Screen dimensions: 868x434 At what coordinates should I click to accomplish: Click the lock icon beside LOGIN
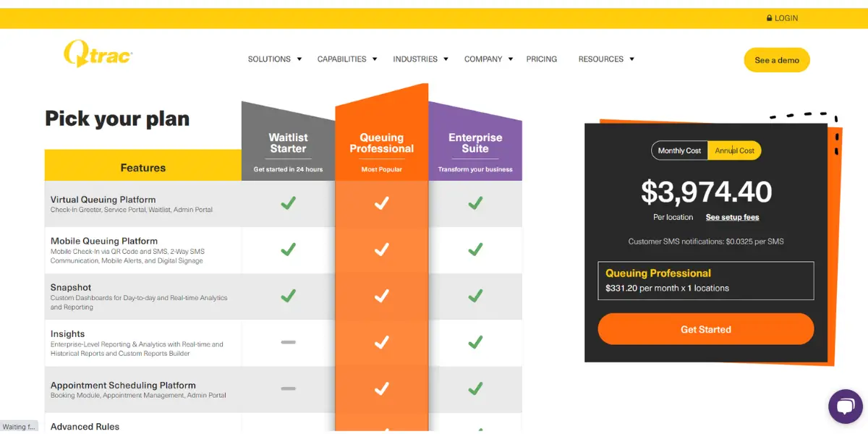pyautogui.click(x=769, y=18)
